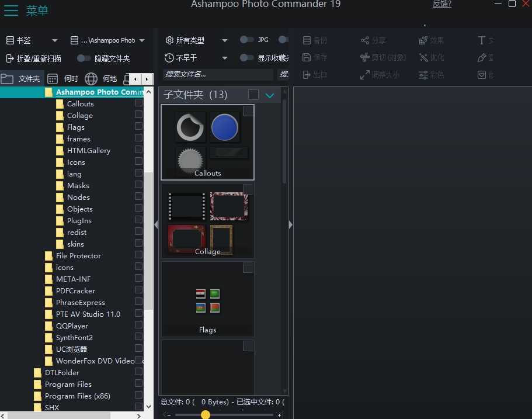The image size is (532, 419).
Task: Select the 调整大小 resize tool
Action: [x=365, y=75]
